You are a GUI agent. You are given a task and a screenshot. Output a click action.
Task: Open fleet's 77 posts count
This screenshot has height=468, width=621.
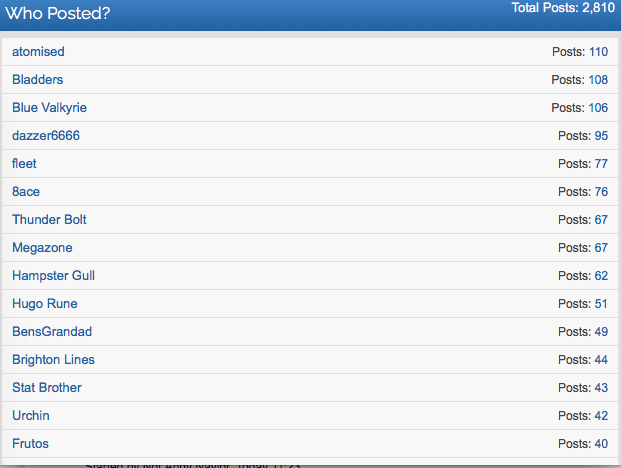click(601, 164)
